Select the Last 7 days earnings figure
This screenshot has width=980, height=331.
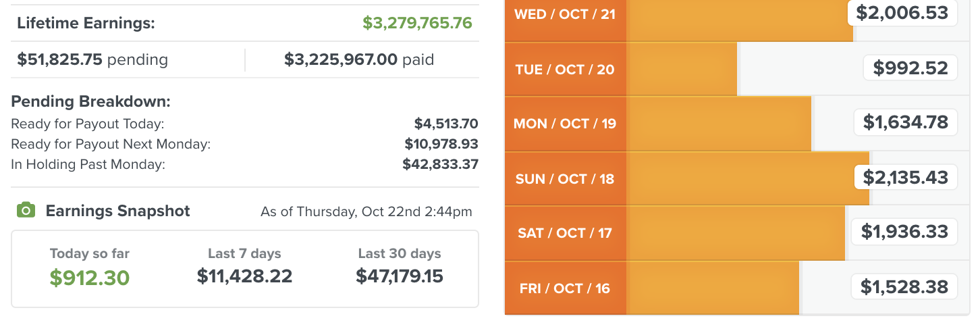coord(244,276)
